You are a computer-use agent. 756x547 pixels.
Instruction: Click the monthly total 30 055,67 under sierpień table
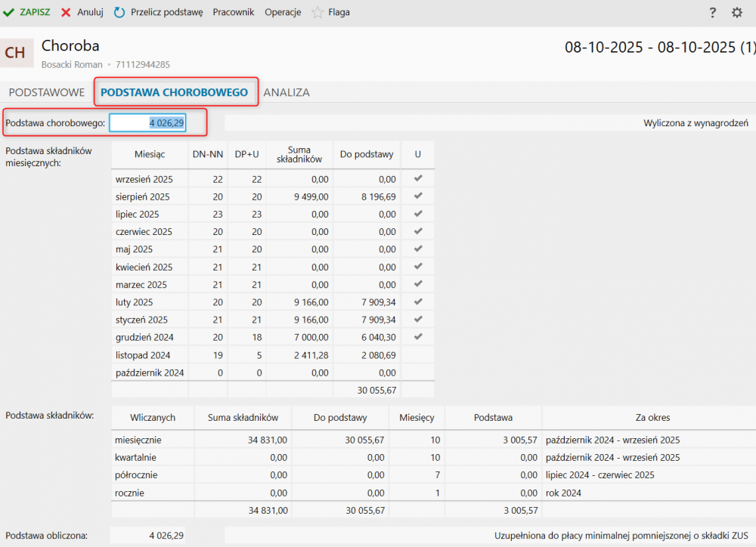click(x=376, y=390)
